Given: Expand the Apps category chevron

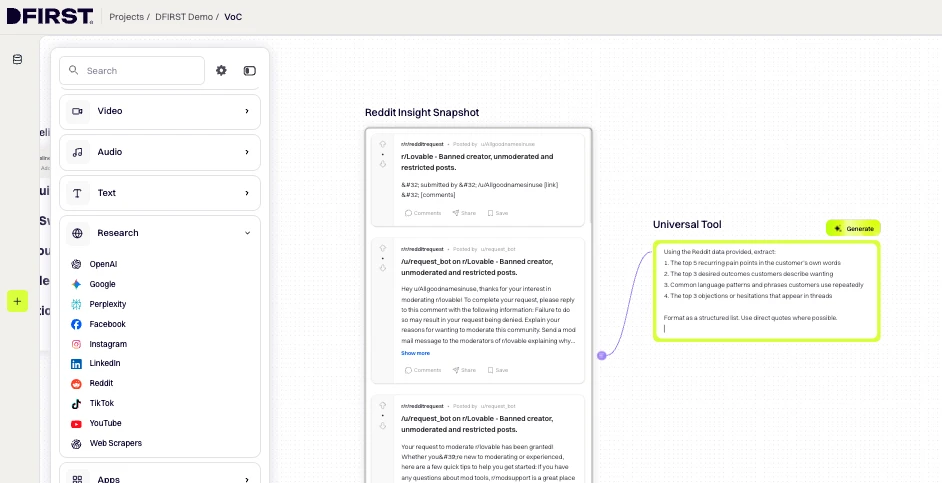Looking at the screenshot, I should point(247,479).
